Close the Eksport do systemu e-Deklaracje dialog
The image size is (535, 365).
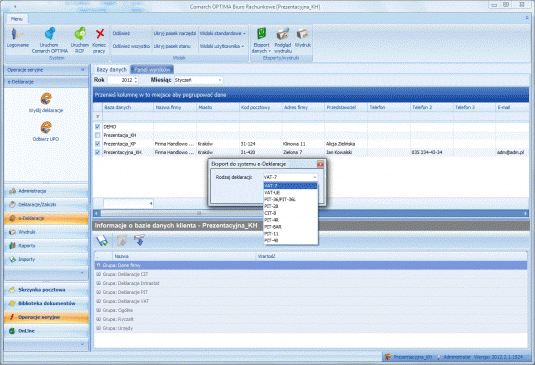[320, 164]
